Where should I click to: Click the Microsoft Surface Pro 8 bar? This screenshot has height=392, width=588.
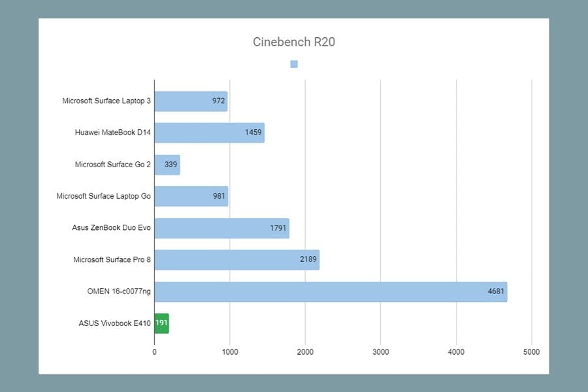click(x=237, y=259)
